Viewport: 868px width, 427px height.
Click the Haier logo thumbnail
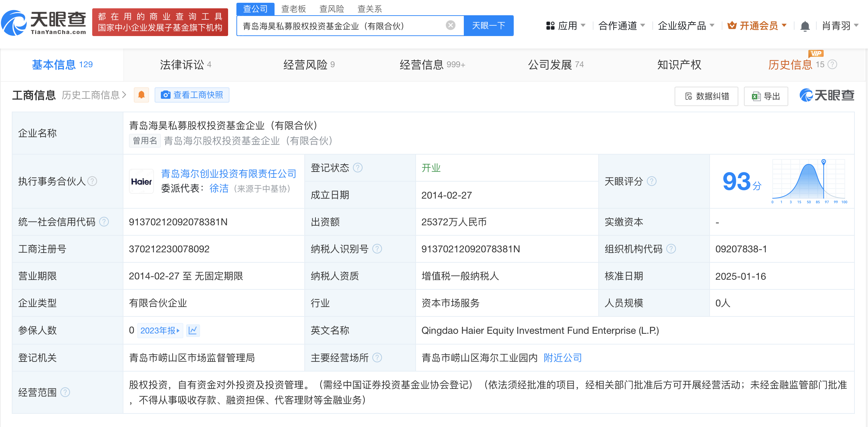pyautogui.click(x=141, y=181)
